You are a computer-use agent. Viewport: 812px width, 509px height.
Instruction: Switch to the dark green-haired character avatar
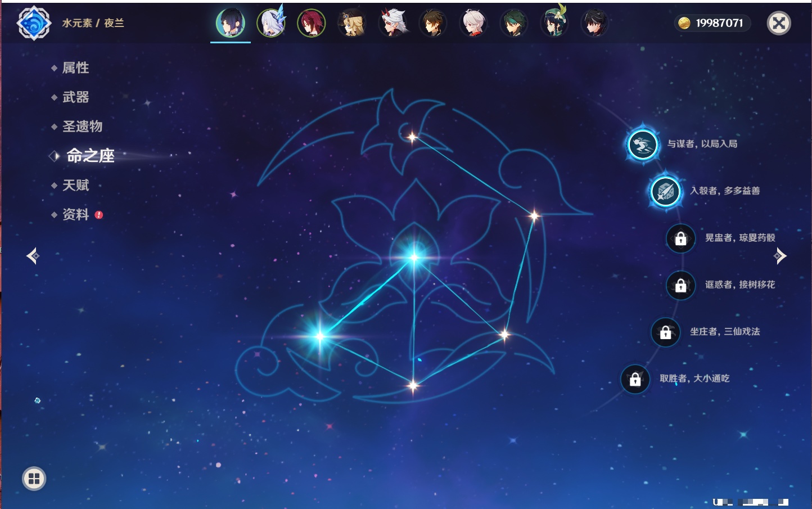tap(514, 23)
